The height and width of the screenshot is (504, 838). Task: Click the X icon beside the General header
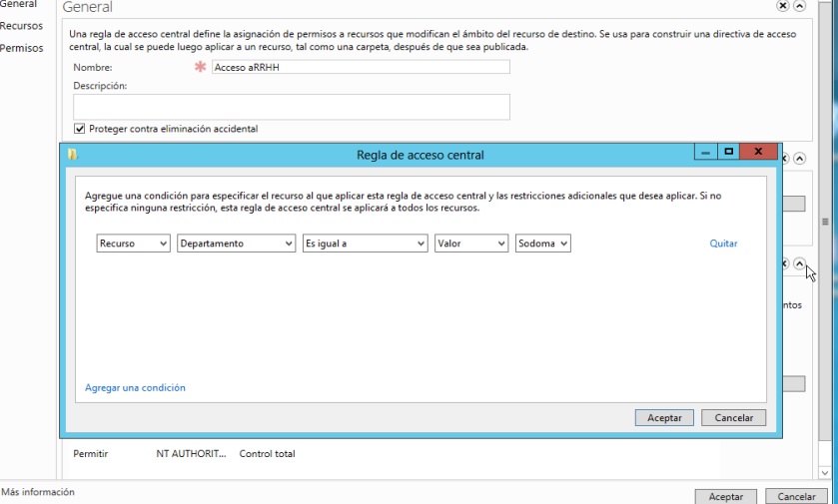click(x=810, y=7)
